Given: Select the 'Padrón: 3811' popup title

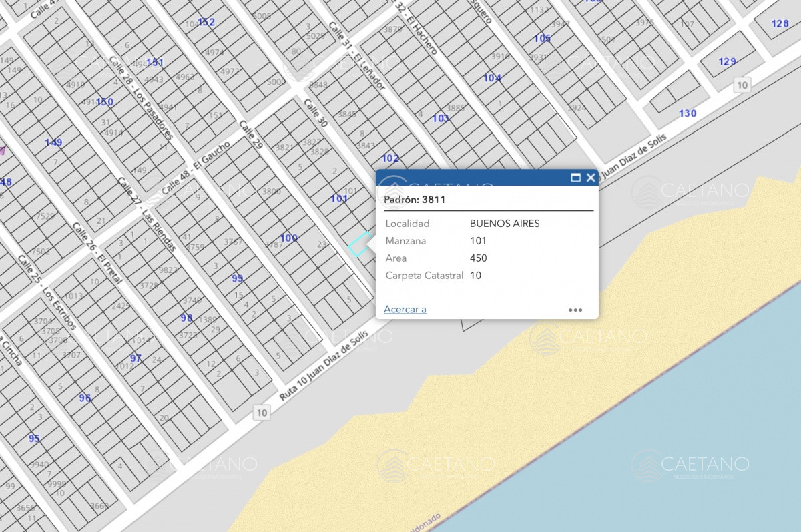Looking at the screenshot, I should point(415,199).
